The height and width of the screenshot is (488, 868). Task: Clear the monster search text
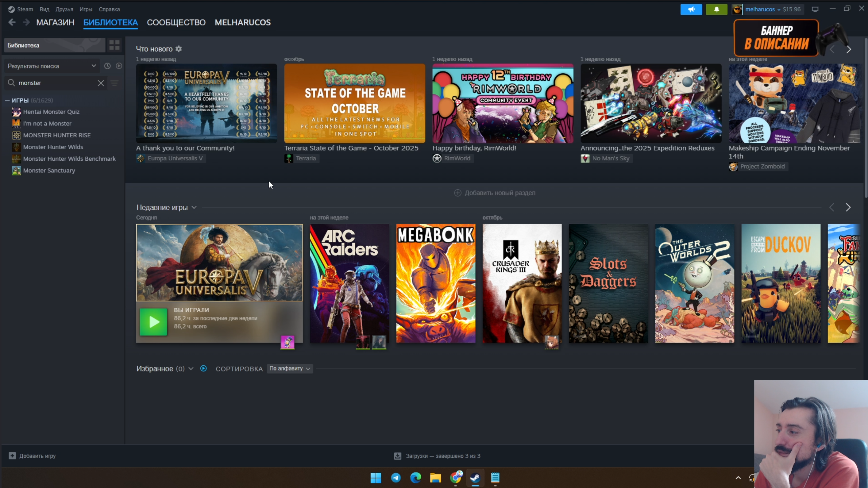point(101,83)
